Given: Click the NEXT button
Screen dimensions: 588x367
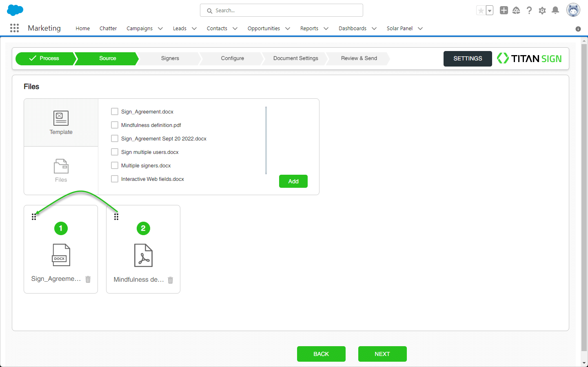Looking at the screenshot, I should (x=382, y=354).
